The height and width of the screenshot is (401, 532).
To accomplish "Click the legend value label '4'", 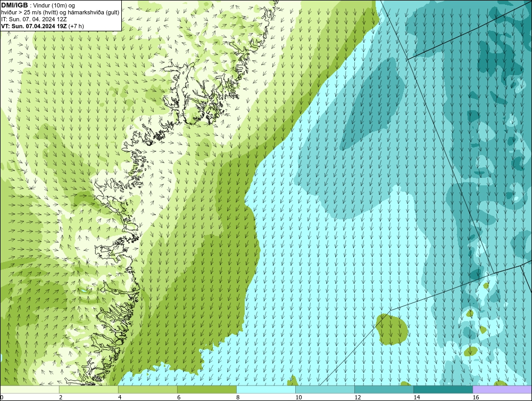I will 120,397.
